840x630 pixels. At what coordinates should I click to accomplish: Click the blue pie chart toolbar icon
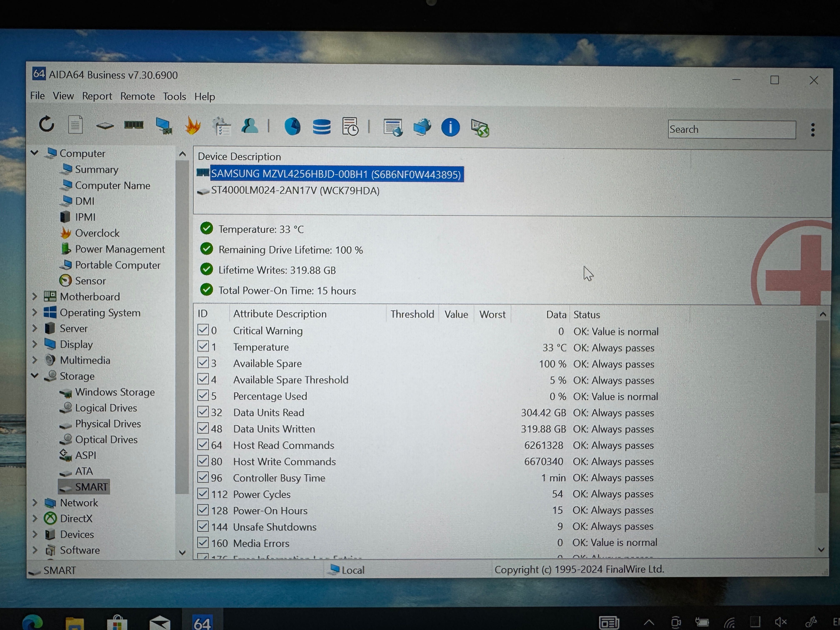[292, 126]
